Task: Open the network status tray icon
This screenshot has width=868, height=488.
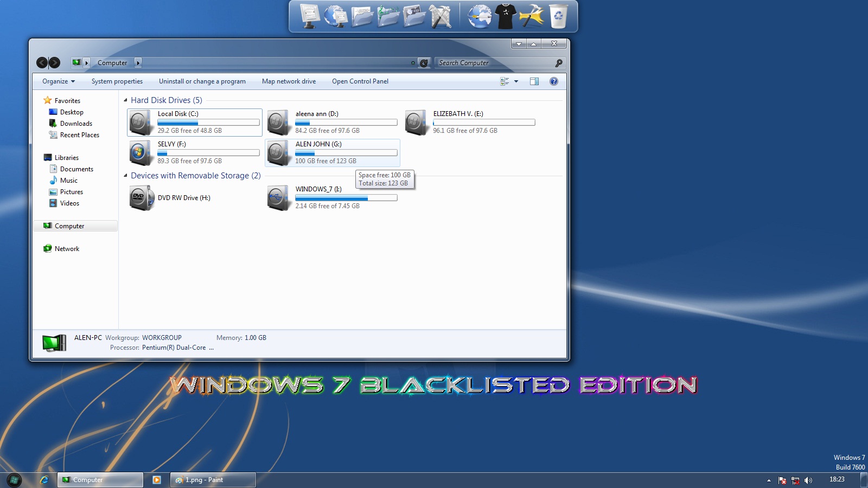Action: (795, 480)
